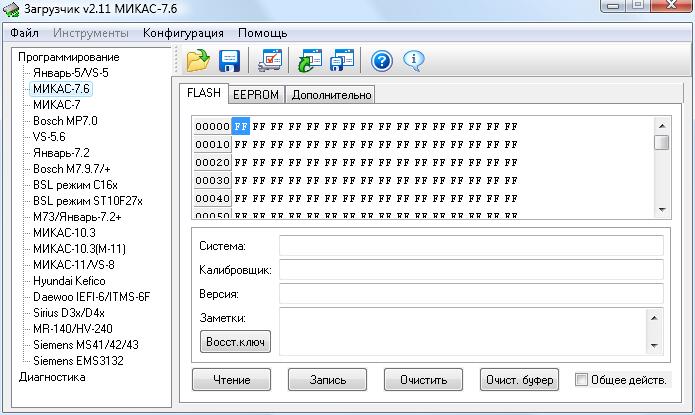Image resolution: width=695 pixels, height=415 pixels.
Task: Select the Диагностика tree node
Action: (52, 377)
